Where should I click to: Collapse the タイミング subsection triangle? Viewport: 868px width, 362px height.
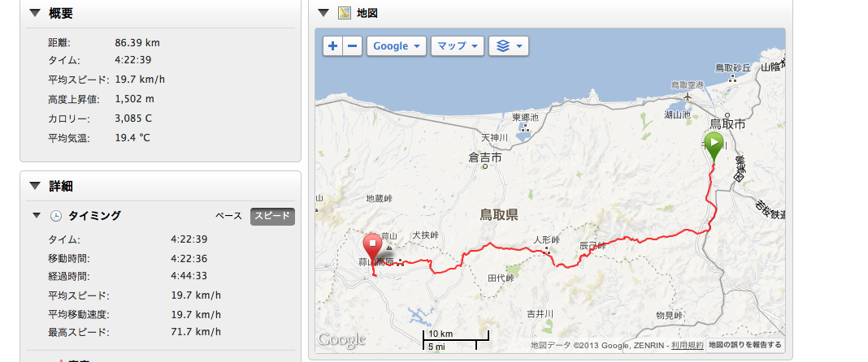[x=37, y=216]
